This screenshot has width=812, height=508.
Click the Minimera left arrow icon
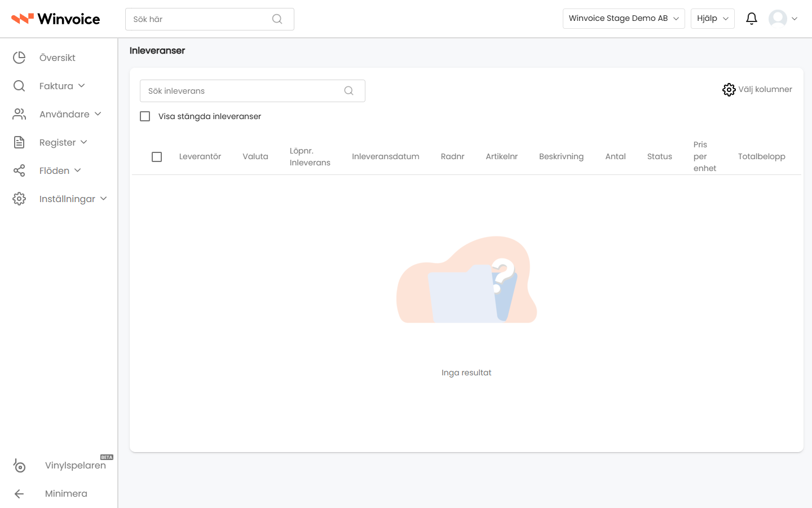point(19,494)
